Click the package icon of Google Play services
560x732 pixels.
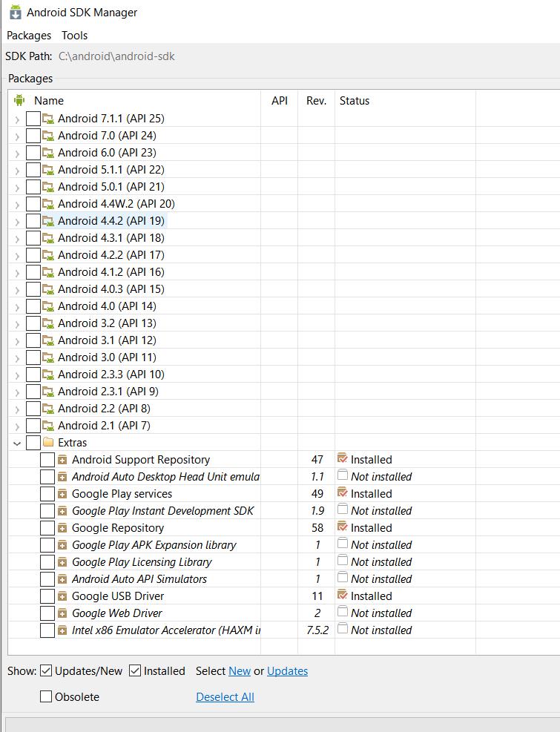tap(62, 495)
